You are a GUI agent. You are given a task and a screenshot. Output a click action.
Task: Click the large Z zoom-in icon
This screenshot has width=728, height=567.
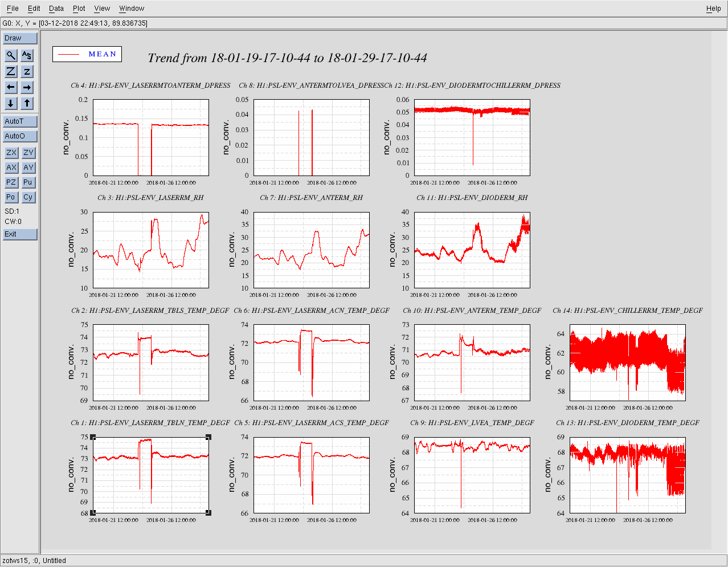[11, 71]
